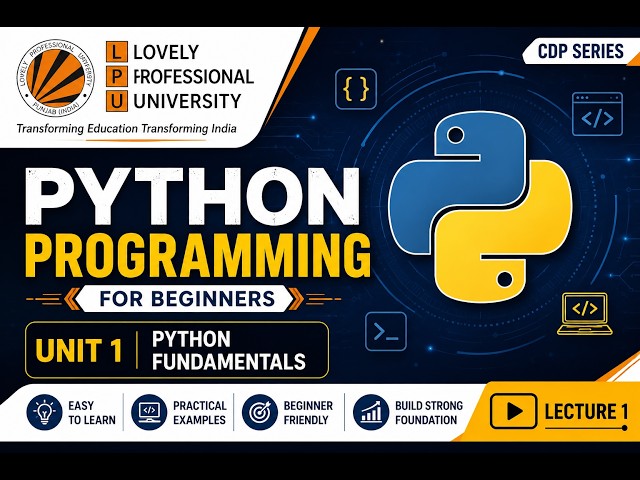The width and height of the screenshot is (640, 480).
Task: Click the LOVELY text
Action: coord(166,52)
